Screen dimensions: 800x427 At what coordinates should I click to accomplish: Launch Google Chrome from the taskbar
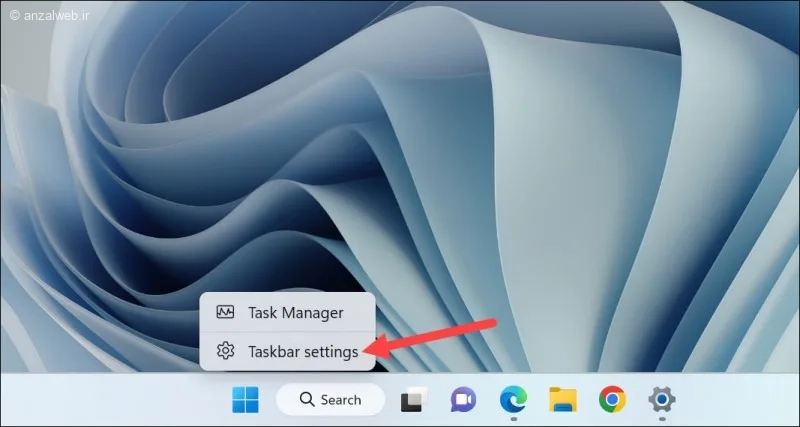612,399
